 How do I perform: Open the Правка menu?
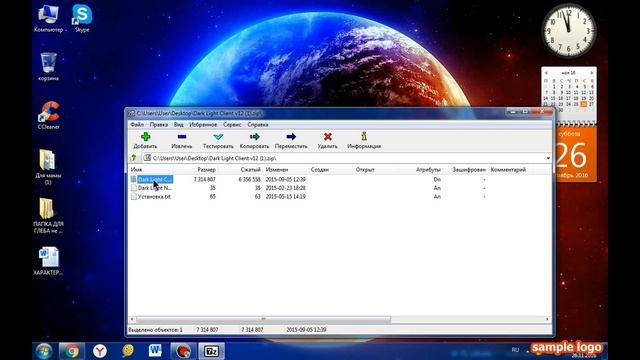(159, 124)
